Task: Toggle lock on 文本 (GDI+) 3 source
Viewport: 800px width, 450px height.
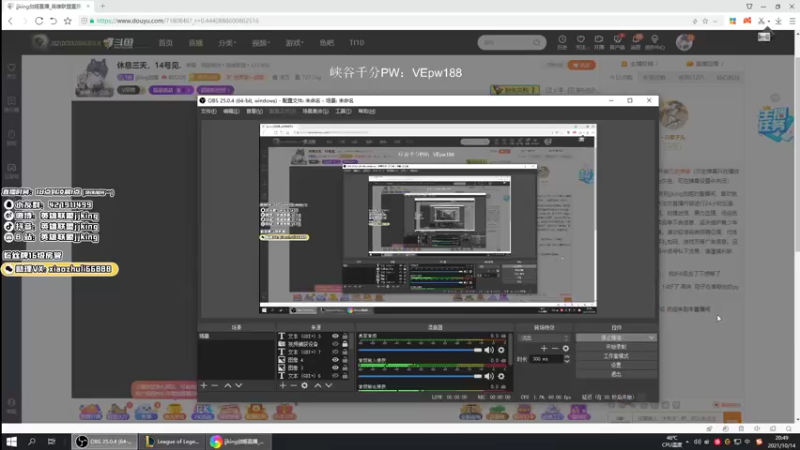Action: [345, 336]
